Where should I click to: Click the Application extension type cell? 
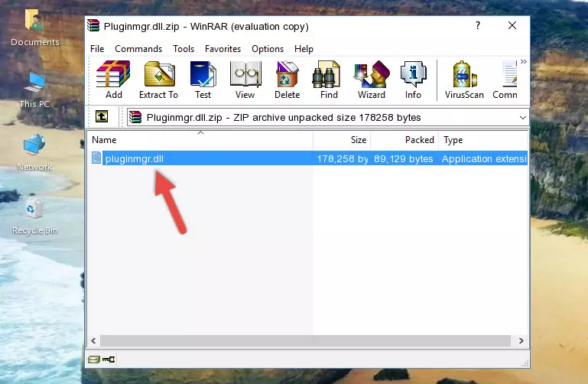[484, 158]
